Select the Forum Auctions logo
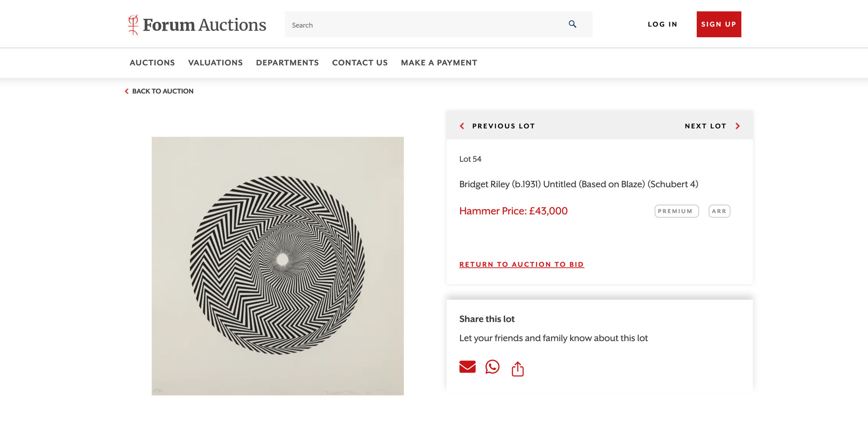The height and width of the screenshot is (427, 868). [x=196, y=24]
